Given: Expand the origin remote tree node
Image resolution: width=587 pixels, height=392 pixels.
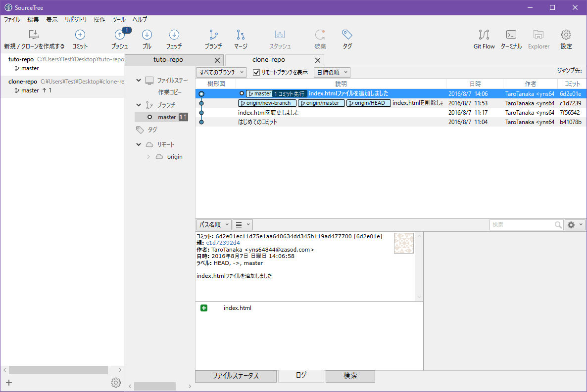Looking at the screenshot, I should (x=148, y=157).
